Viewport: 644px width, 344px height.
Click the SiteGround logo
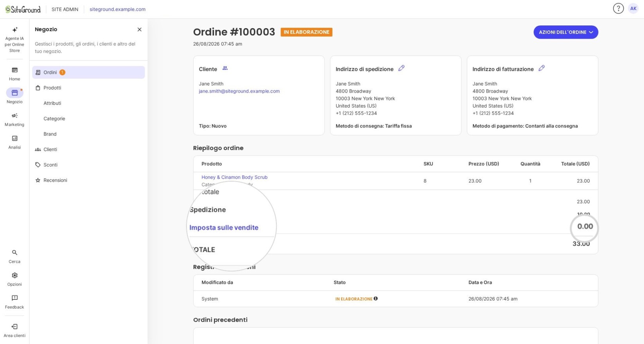[23, 9]
